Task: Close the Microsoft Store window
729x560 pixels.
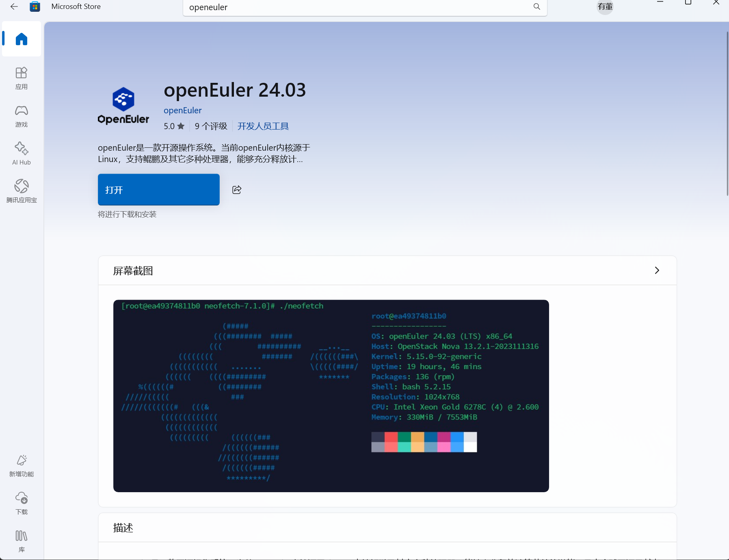Action: coord(716,2)
